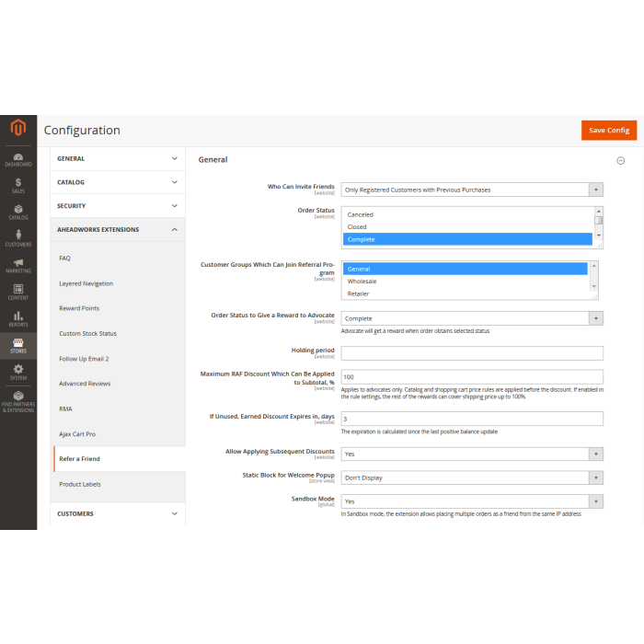The height and width of the screenshot is (644, 644).
Task: Open the System sidebar icon
Action: click(x=18, y=372)
